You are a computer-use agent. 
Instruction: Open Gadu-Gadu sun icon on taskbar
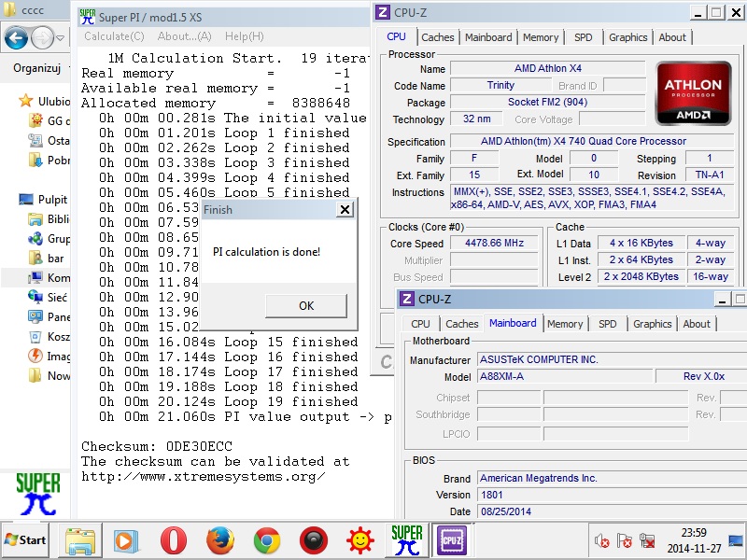click(x=360, y=540)
